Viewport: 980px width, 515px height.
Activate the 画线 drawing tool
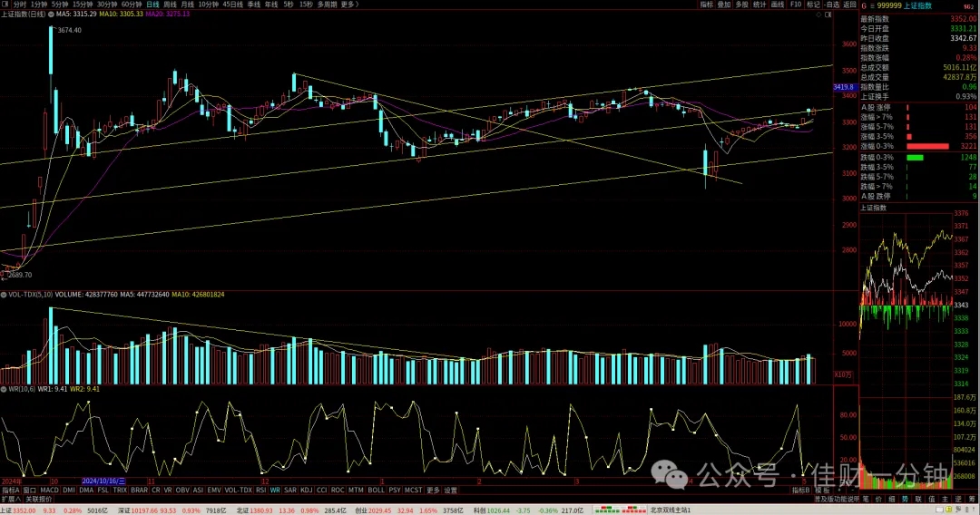tap(778, 5)
